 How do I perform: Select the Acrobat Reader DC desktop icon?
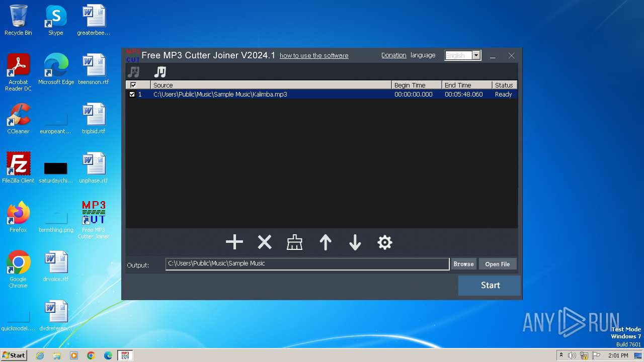pos(18,72)
